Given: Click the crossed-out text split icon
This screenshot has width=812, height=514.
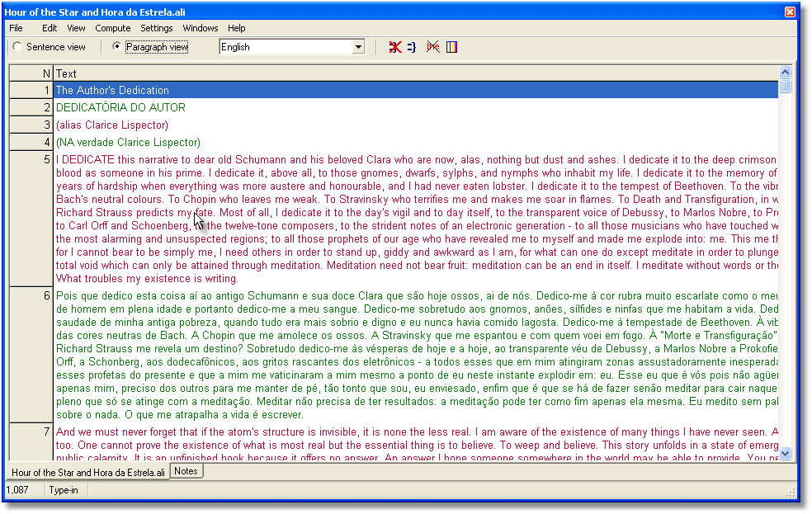Looking at the screenshot, I should tap(432, 47).
